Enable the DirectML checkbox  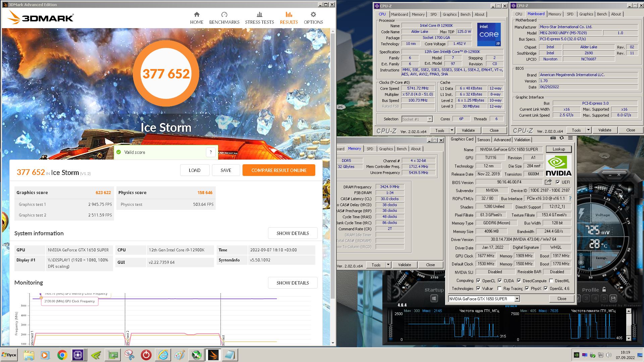tap(551, 281)
